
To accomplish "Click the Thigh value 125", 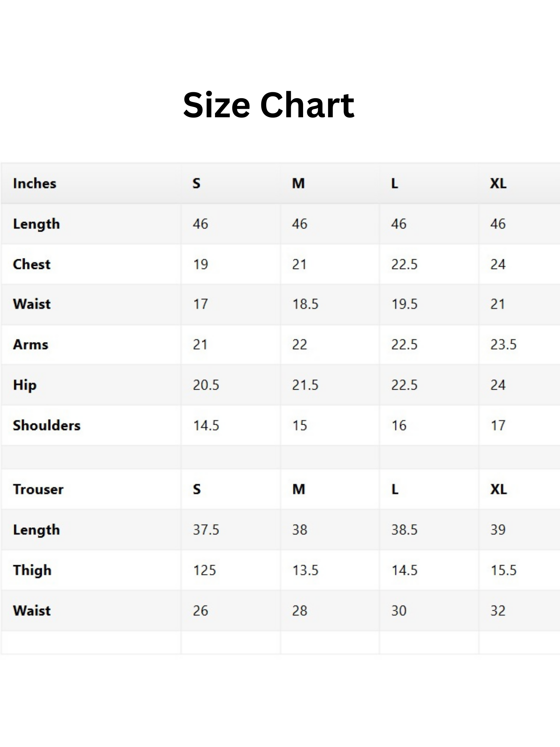I will [x=205, y=570].
